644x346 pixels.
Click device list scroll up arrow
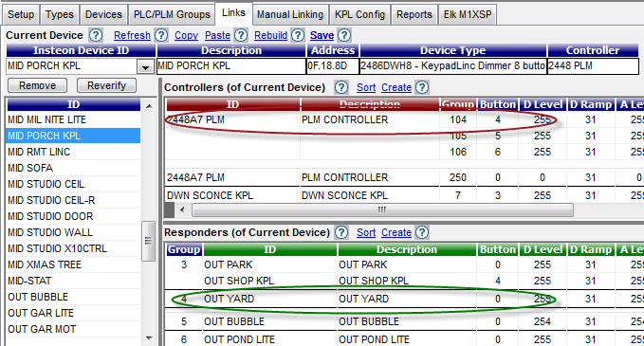pyautogui.click(x=149, y=106)
